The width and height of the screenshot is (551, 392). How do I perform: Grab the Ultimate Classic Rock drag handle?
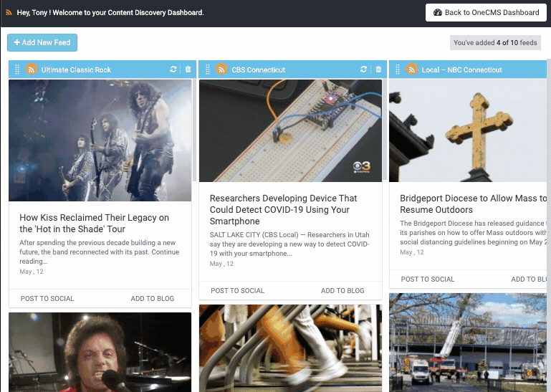(17, 70)
